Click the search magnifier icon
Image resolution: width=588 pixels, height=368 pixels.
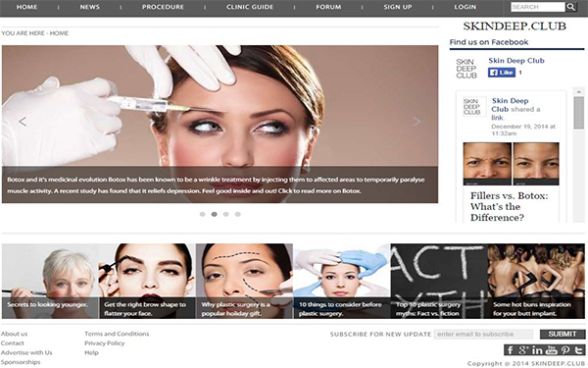pos(570,7)
